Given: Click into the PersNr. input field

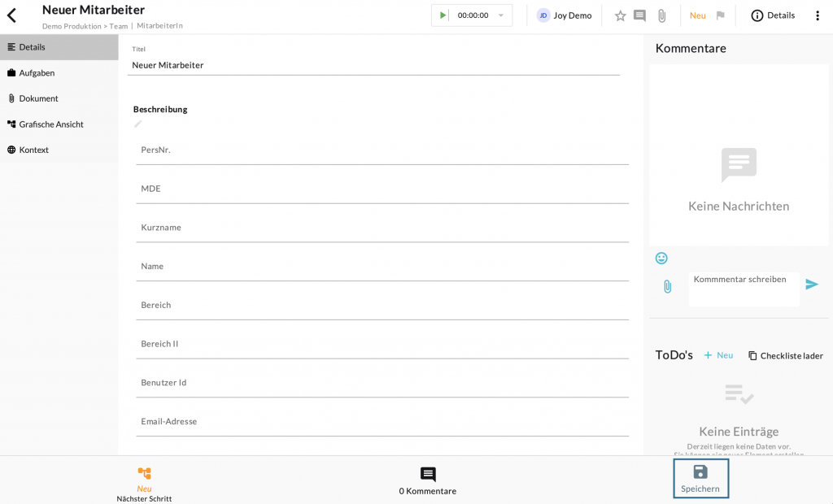Looking at the screenshot, I should tap(382, 150).
